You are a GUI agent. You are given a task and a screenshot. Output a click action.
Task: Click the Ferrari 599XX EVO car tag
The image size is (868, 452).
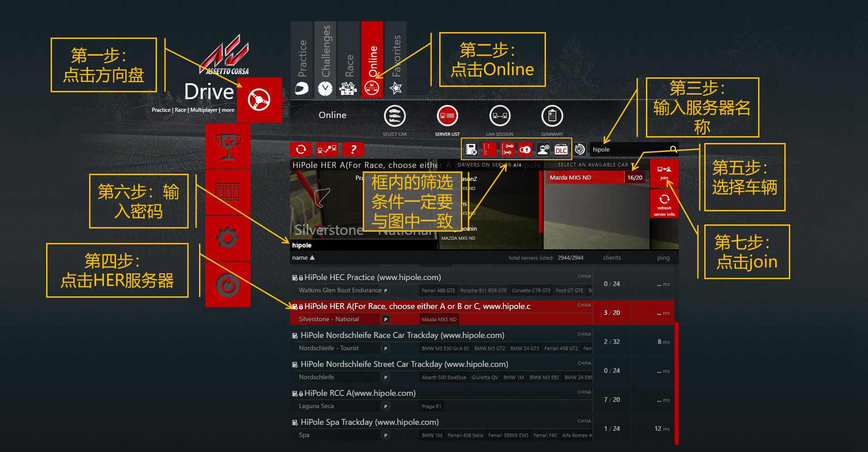[508, 435]
